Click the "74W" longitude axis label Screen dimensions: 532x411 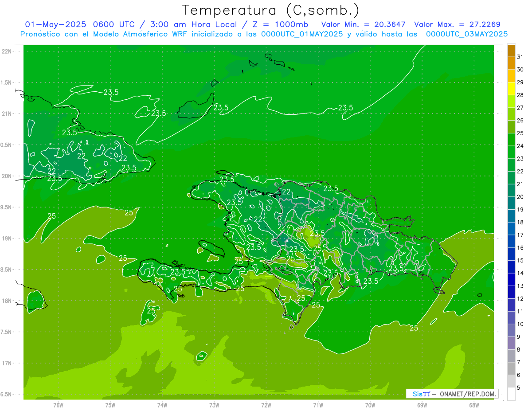coord(162,405)
